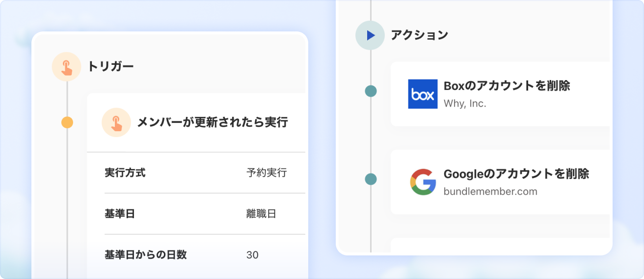Open the Boxのアカウントを削除 action
The width and height of the screenshot is (644, 279).
click(x=507, y=86)
